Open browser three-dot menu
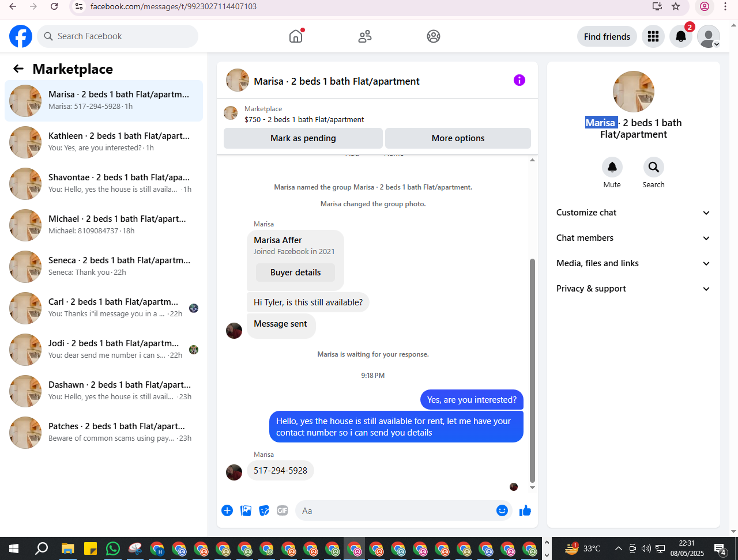 (725, 6)
